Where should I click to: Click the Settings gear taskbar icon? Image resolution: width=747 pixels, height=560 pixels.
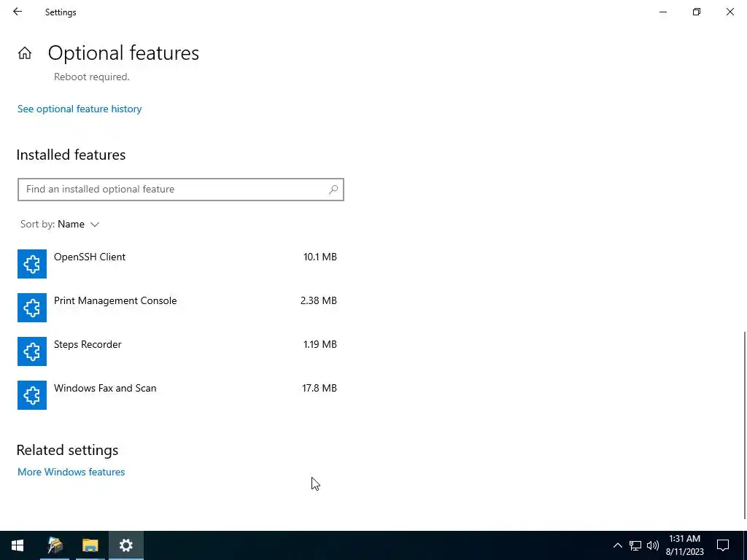(125, 545)
